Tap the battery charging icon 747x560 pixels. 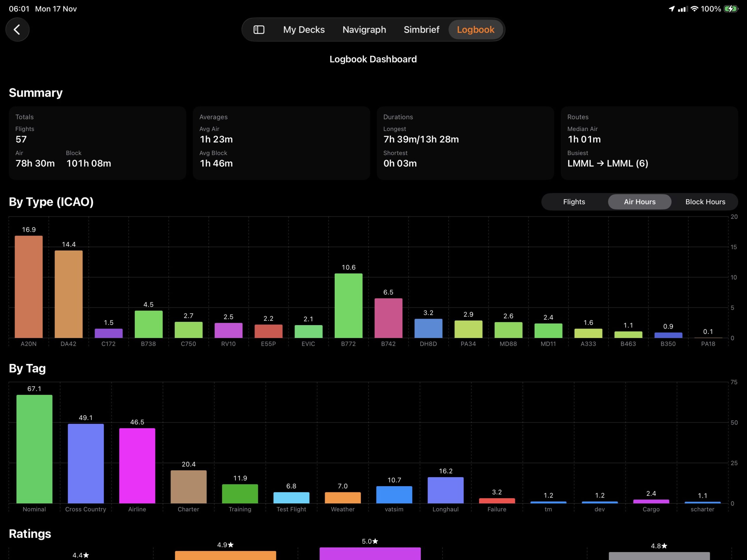[731, 9]
